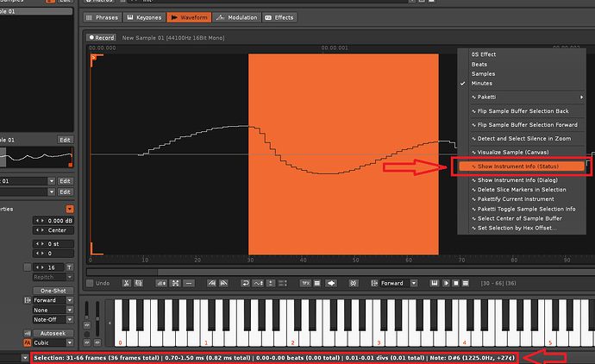Click the orange sample properties collapse icon

click(x=70, y=209)
